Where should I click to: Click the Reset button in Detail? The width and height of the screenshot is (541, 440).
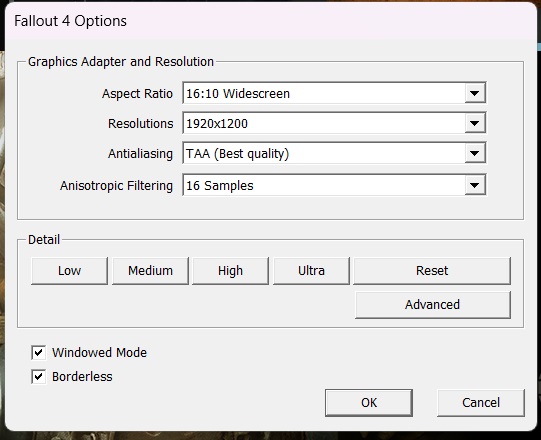(x=432, y=271)
